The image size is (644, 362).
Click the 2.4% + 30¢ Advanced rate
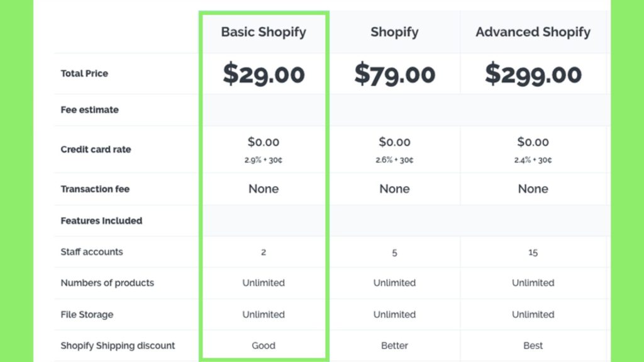[x=533, y=160]
